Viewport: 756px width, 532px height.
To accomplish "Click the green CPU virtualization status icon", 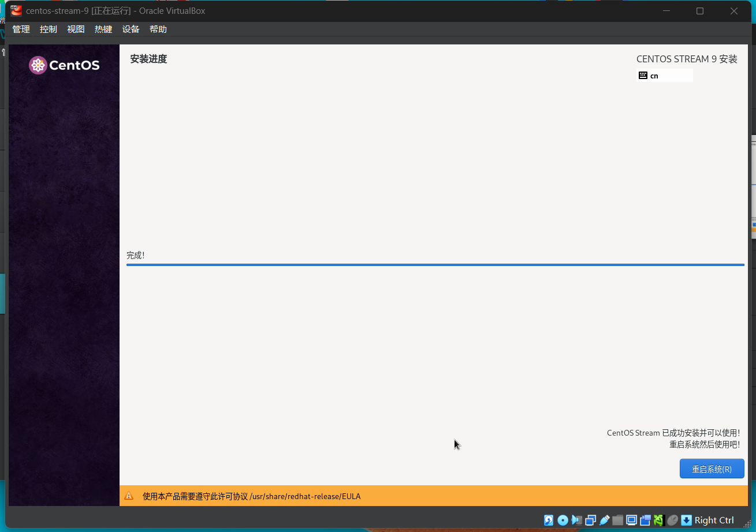I will tap(659, 520).
